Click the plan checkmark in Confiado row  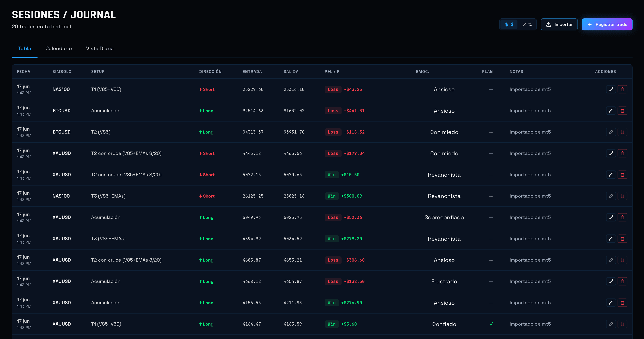491,324
